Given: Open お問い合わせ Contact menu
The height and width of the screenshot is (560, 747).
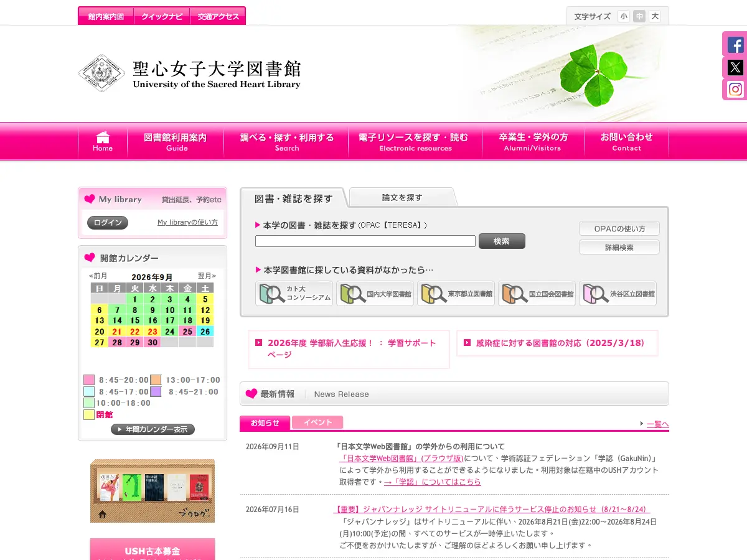Looking at the screenshot, I should 626,141.
